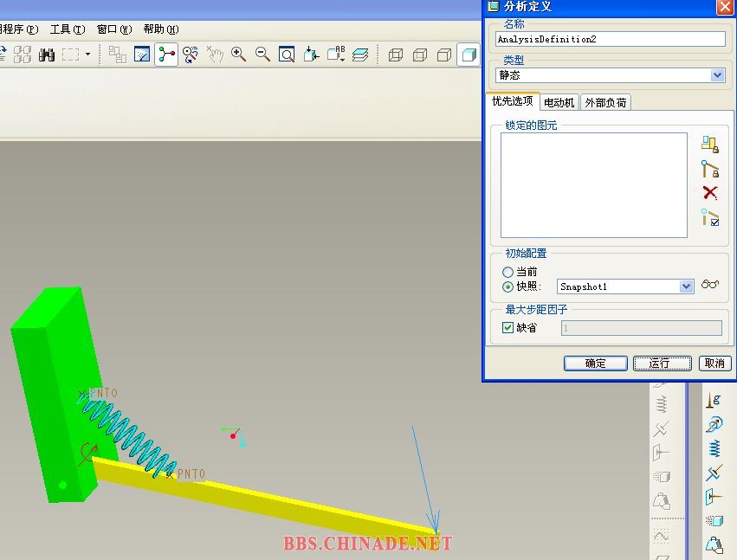Click the blue spring tool icon
This screenshot has height=560, width=737.
(x=714, y=447)
